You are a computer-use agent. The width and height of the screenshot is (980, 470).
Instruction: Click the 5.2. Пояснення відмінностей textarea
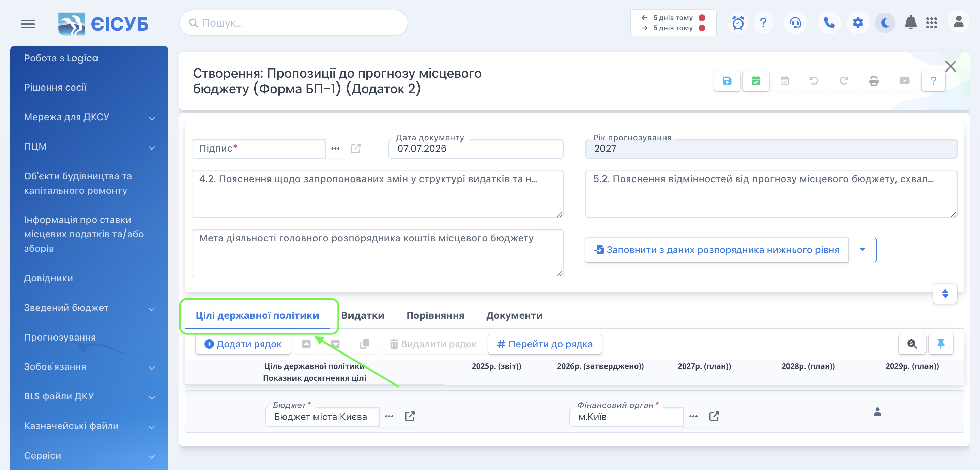pyautogui.click(x=771, y=193)
